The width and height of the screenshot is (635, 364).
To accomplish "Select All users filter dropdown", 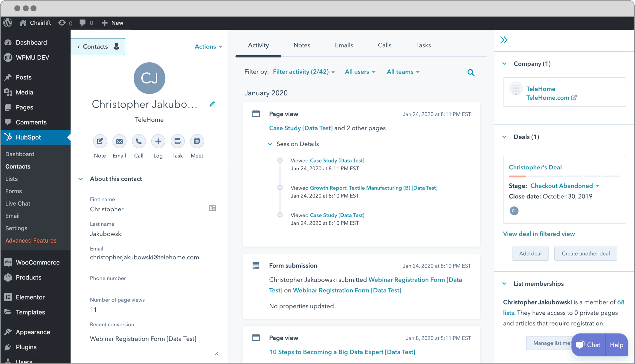I will click(360, 72).
